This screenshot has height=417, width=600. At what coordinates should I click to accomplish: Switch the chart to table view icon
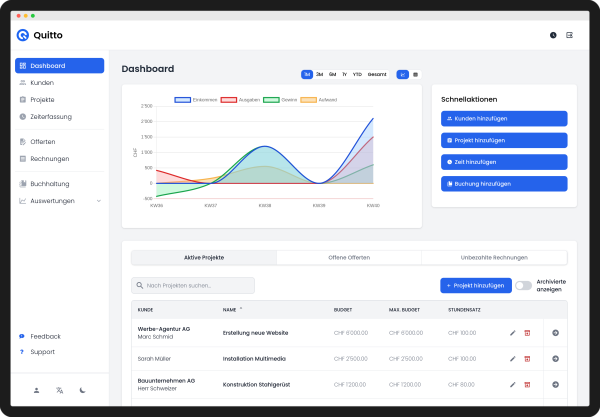click(415, 74)
